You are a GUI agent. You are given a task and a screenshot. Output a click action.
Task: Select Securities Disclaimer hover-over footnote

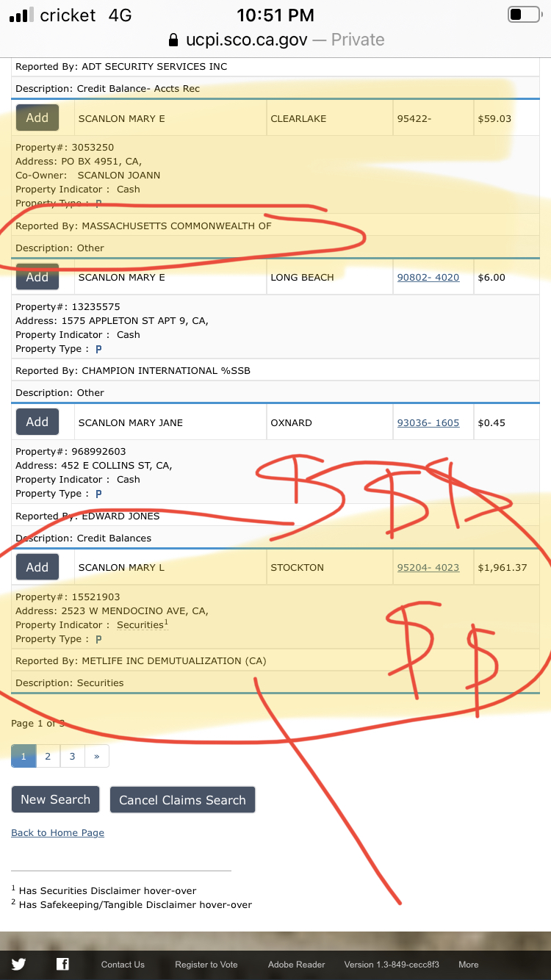click(104, 890)
